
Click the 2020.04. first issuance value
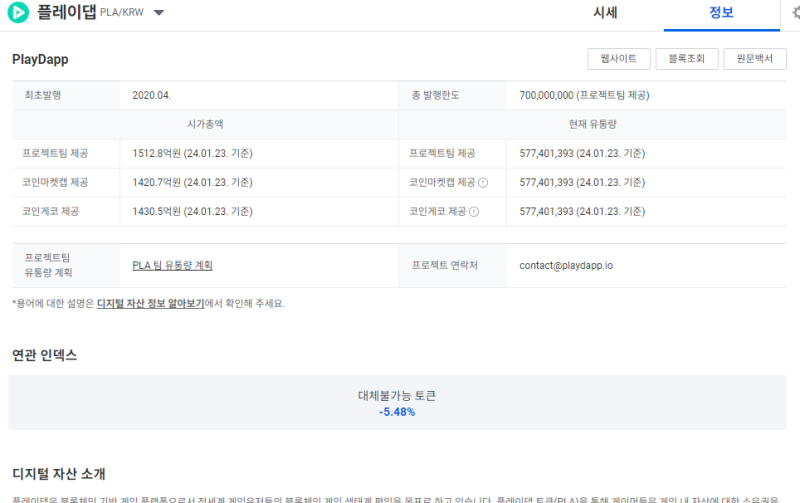click(152, 95)
